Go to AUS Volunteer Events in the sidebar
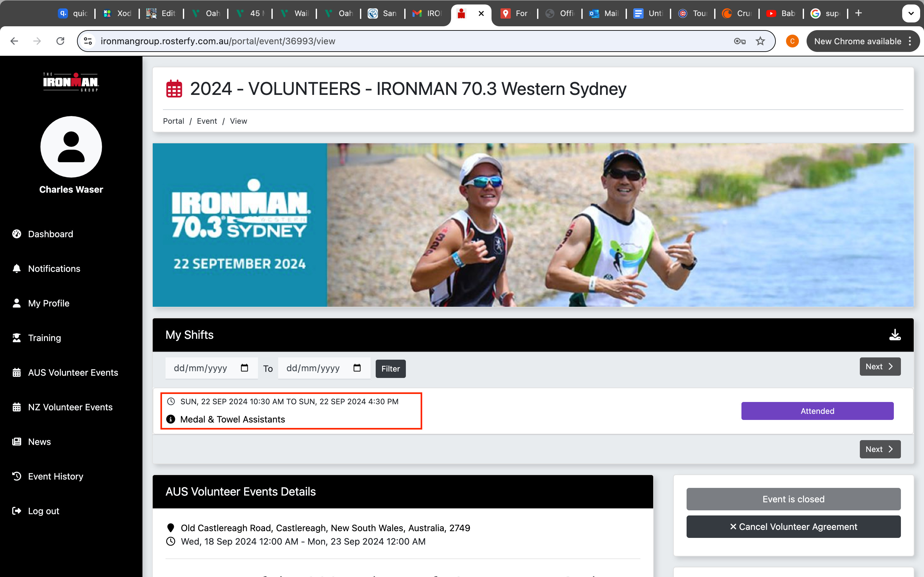Viewport: 924px width, 577px height. coord(73,372)
